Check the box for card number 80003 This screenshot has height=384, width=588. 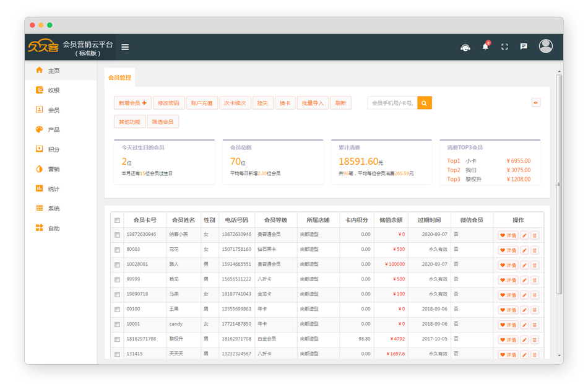click(x=117, y=250)
